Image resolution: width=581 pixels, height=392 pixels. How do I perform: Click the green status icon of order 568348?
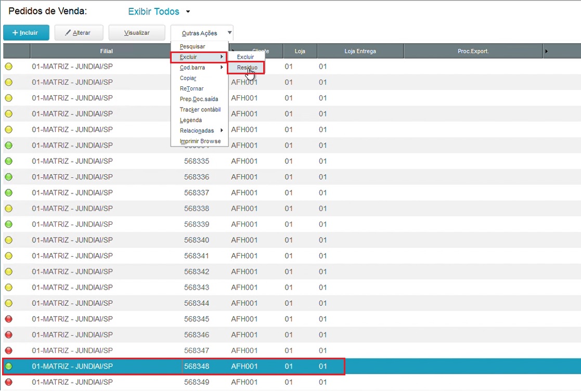click(x=8, y=367)
